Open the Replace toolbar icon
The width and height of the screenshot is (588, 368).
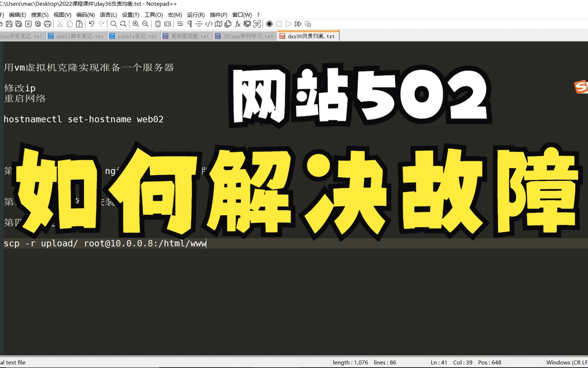click(x=123, y=24)
